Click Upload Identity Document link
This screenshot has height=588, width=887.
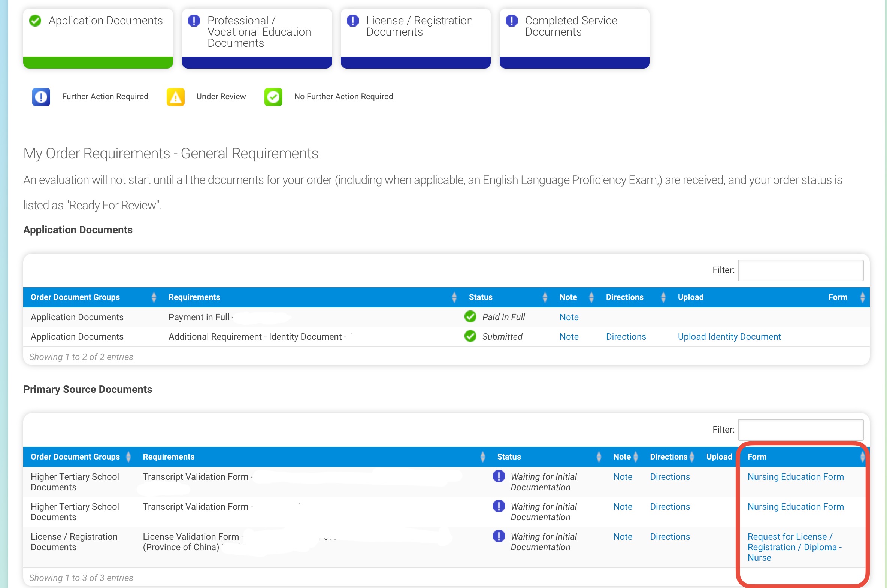[729, 337]
